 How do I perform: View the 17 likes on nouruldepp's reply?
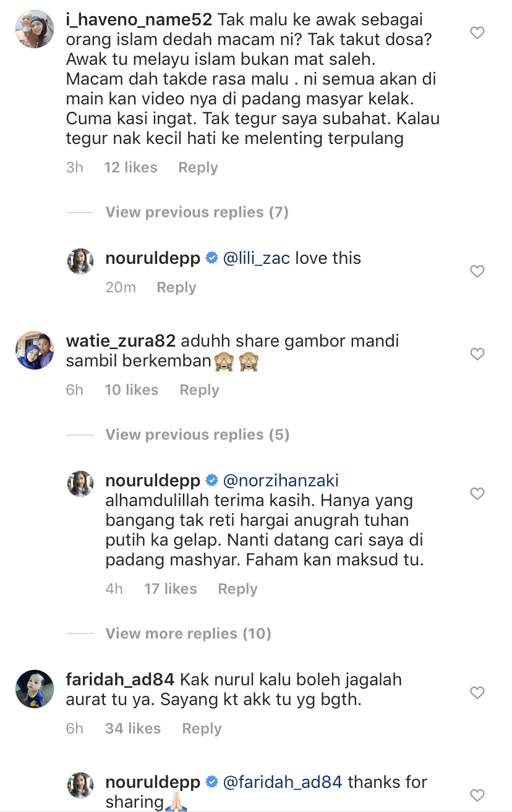click(170, 589)
